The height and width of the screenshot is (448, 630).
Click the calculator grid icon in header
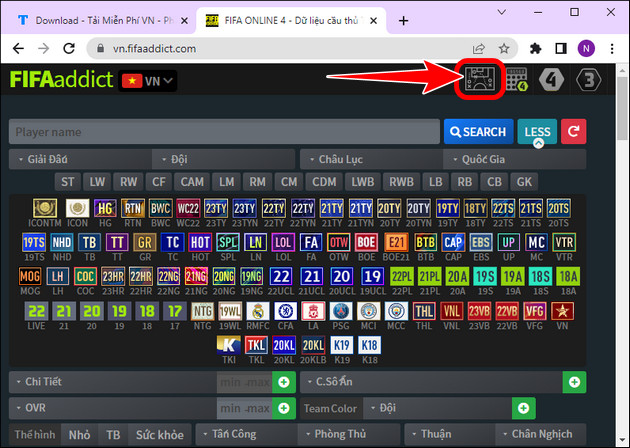515,81
